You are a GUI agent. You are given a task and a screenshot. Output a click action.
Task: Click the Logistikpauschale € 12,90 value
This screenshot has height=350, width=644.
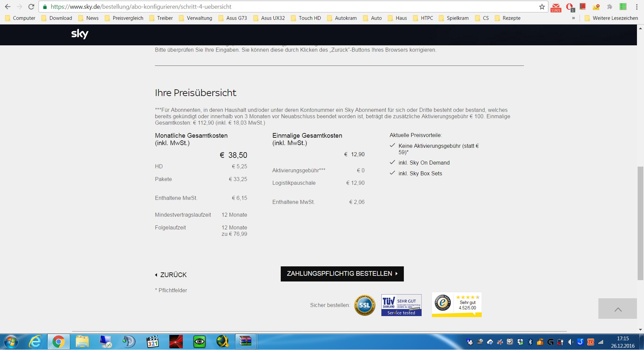click(x=355, y=183)
